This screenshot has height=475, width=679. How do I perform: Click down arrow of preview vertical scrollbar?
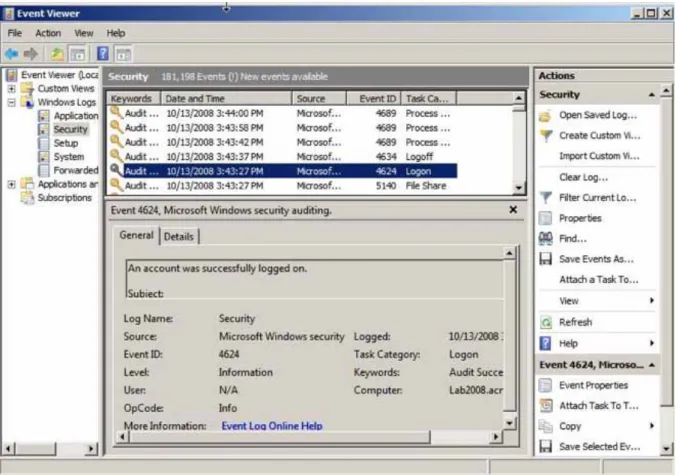click(x=509, y=423)
